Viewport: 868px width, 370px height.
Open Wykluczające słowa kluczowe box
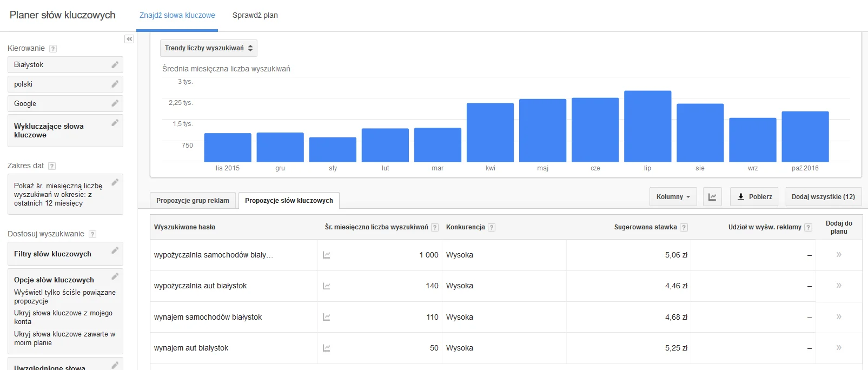click(x=65, y=130)
